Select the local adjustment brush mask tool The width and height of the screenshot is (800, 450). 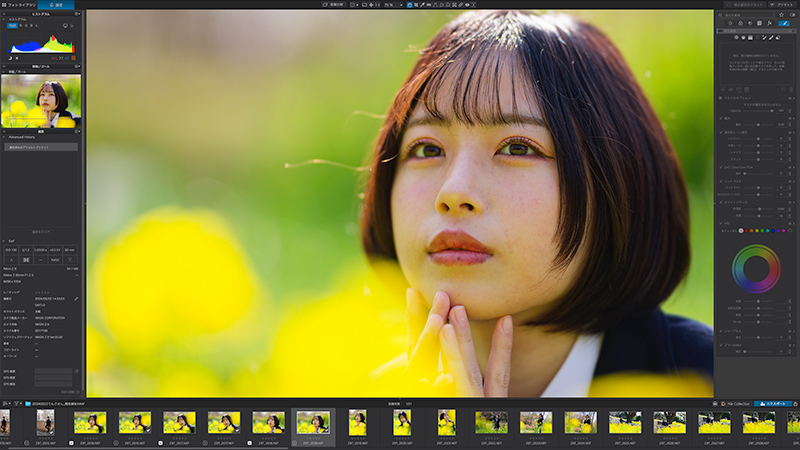click(771, 37)
